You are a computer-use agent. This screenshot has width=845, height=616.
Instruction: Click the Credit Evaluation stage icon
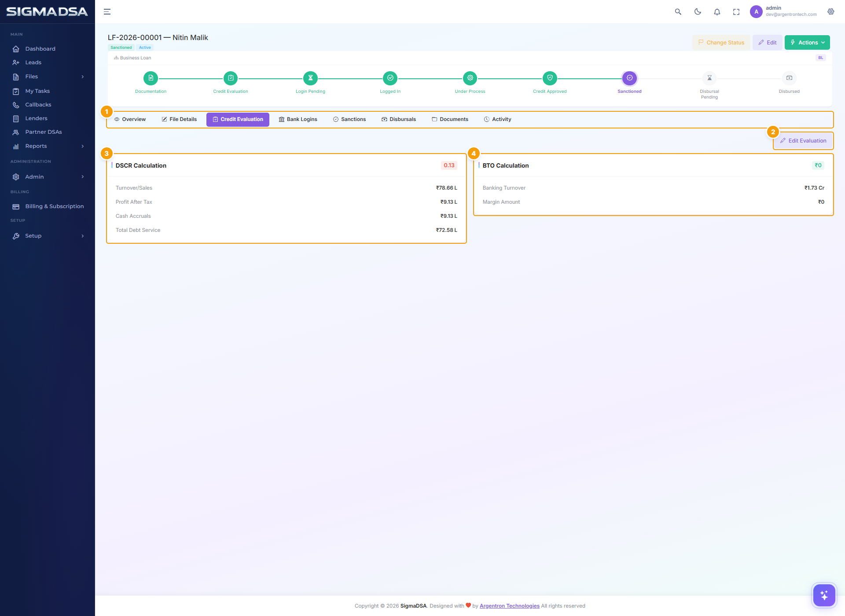[231, 78]
